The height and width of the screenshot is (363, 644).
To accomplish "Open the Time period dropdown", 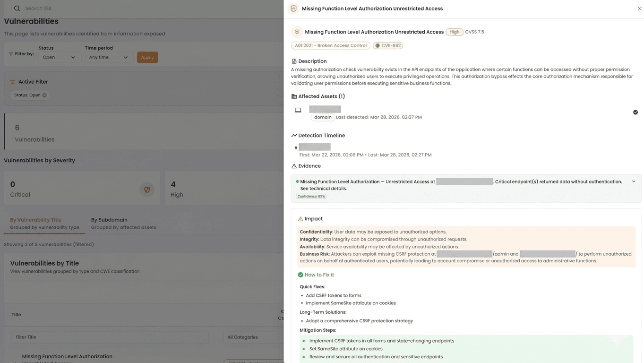I will [x=108, y=57].
